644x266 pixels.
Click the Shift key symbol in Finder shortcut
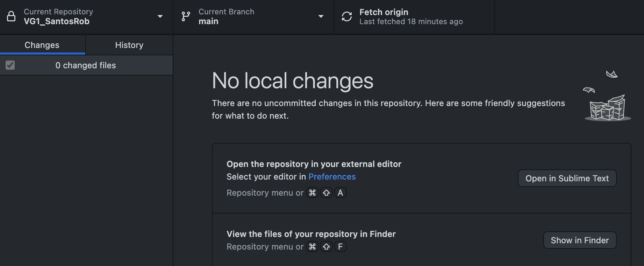tap(326, 247)
